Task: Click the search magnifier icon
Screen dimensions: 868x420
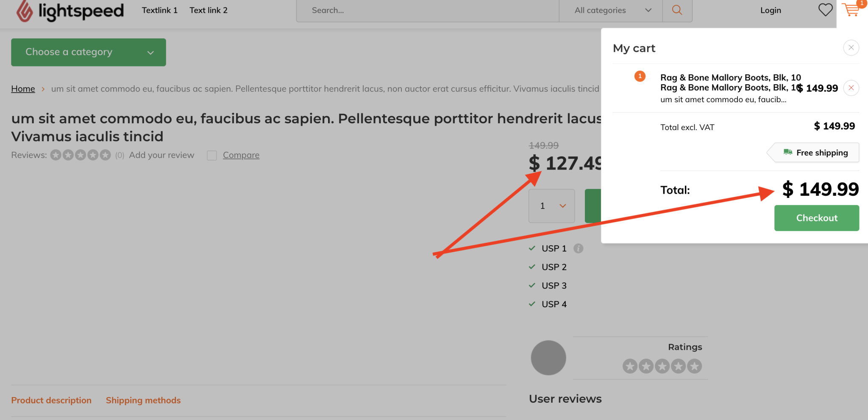Action: [677, 10]
